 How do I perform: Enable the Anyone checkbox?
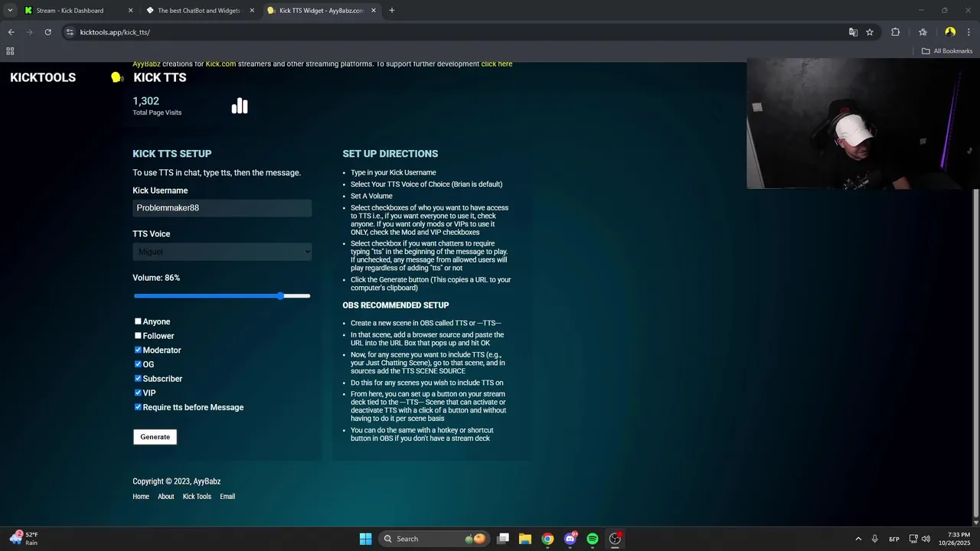coord(138,321)
